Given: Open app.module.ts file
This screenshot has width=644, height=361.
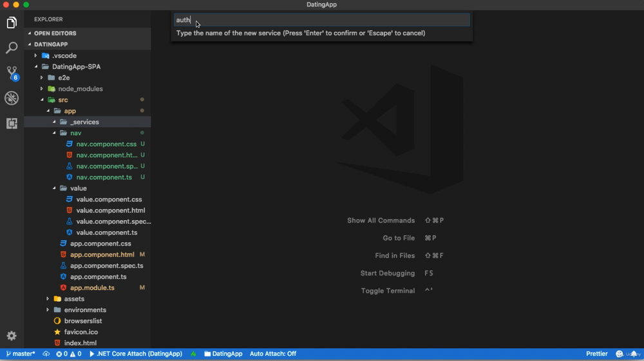Looking at the screenshot, I should coord(88,288).
